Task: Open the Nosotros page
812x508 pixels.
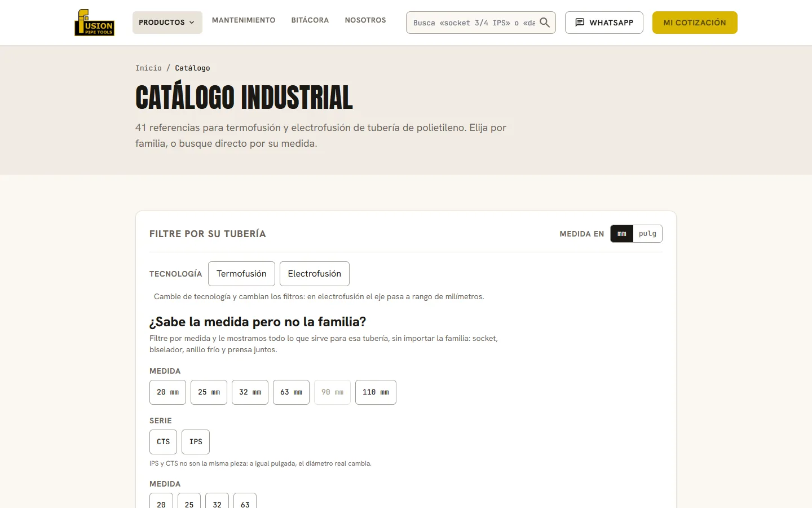Action: 365,20
